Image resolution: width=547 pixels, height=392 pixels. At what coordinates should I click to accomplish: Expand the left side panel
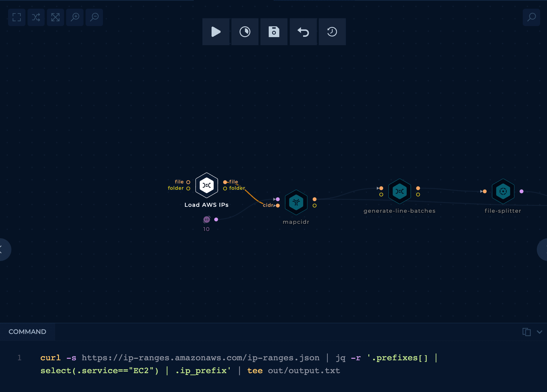[4, 250]
